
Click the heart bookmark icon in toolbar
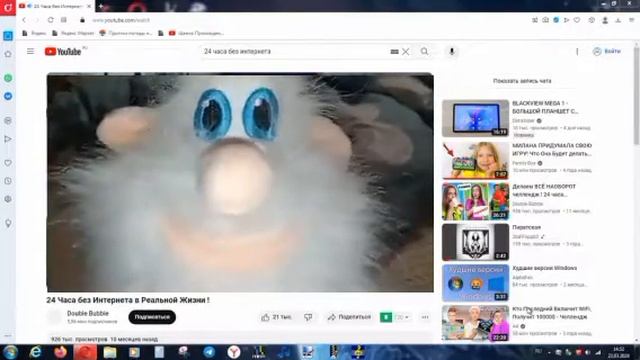point(577,20)
